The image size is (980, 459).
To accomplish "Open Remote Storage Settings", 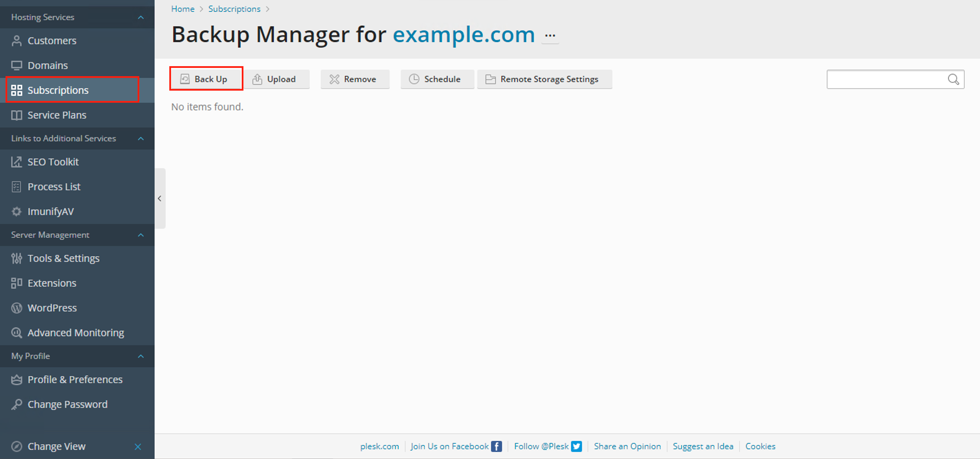I will click(544, 79).
